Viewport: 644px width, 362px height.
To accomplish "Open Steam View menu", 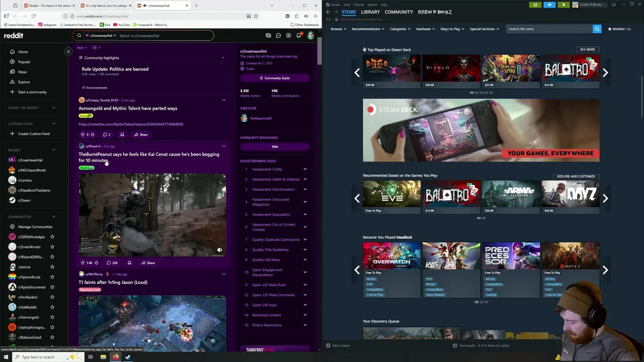I will 347,5.
